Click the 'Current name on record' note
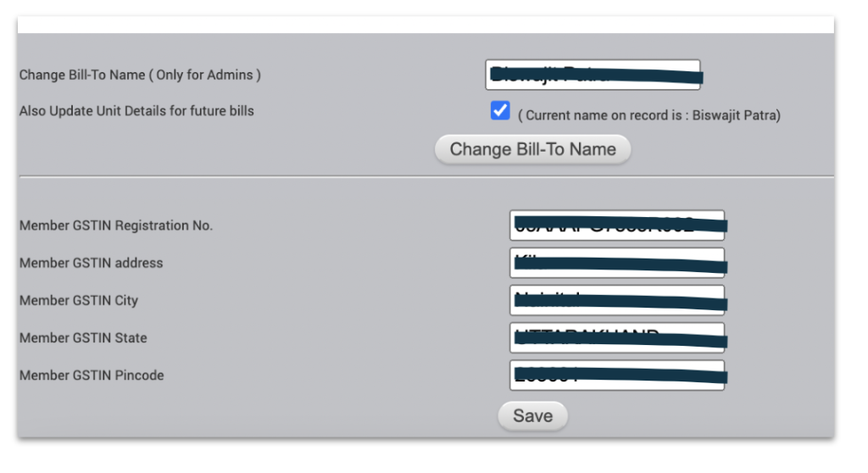This screenshot has width=868, height=473. (x=649, y=115)
